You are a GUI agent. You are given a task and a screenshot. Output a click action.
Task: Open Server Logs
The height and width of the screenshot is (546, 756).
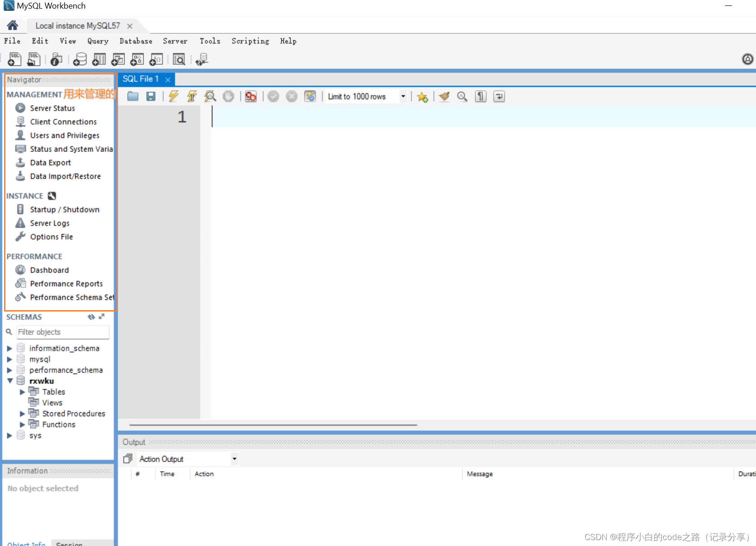coord(50,223)
